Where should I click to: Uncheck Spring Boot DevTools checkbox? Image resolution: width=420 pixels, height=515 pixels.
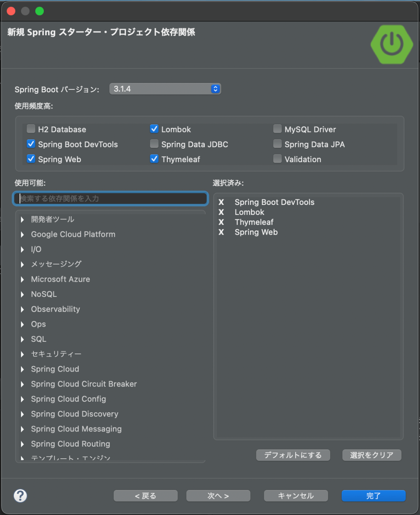point(31,144)
